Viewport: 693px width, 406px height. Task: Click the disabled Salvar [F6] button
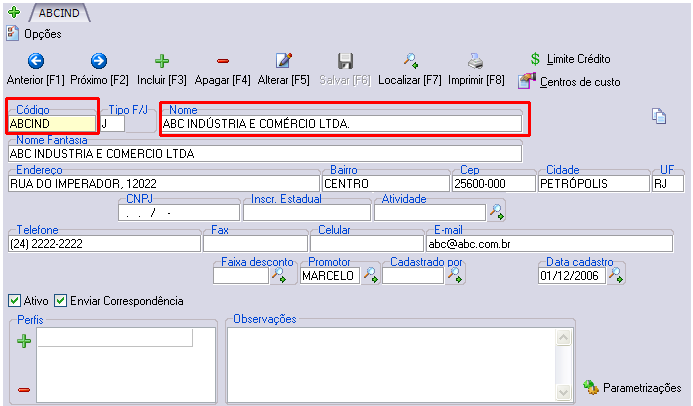(x=345, y=69)
